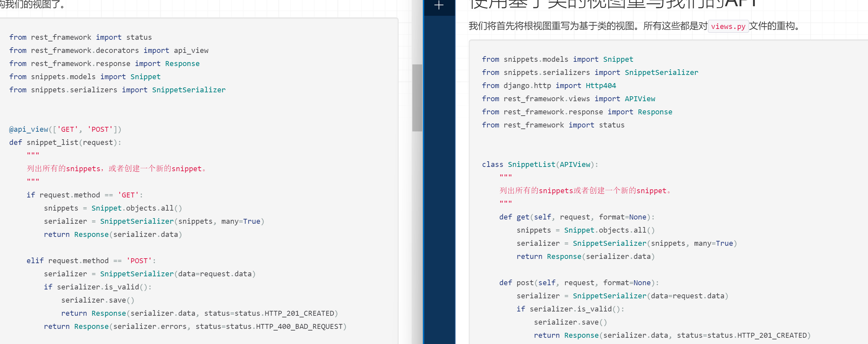Click the left pane's vertical scrollbar thumb
This screenshot has width=868, height=344.
[417, 98]
